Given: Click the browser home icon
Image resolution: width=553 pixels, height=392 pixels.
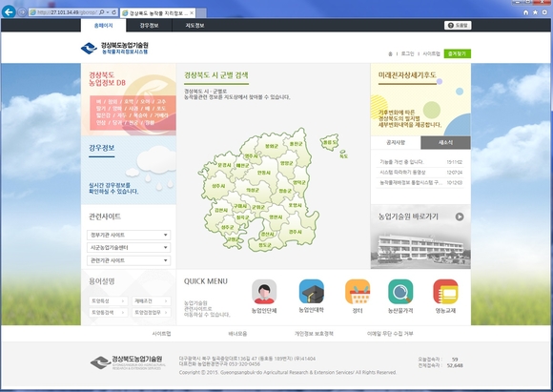Looking at the screenshot, I should coord(526,12).
